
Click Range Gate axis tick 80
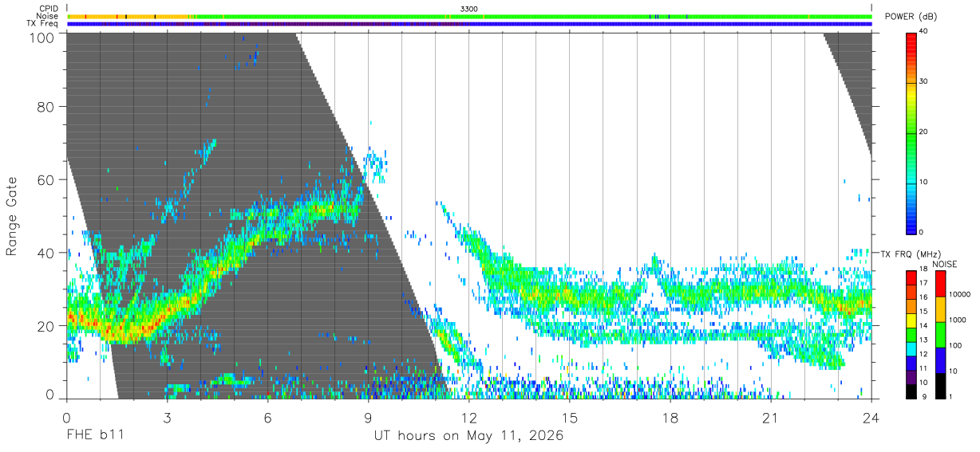pyautogui.click(x=45, y=107)
